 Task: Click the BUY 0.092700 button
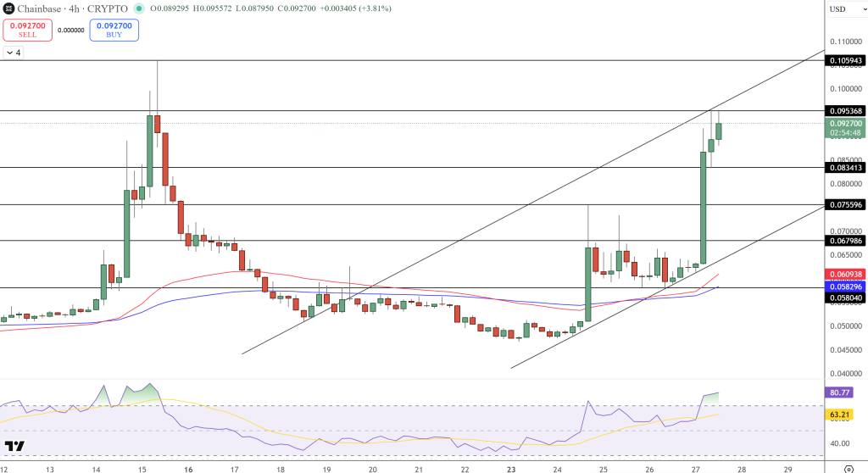click(x=114, y=30)
